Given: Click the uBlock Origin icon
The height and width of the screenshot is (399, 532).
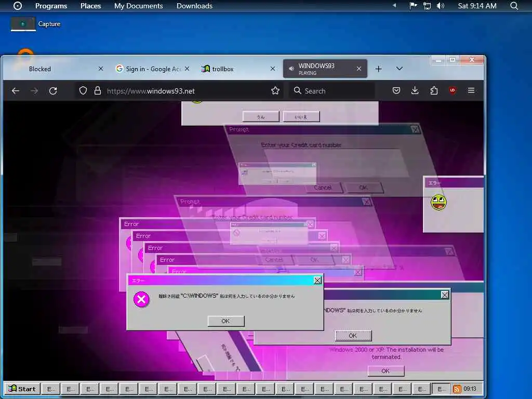Looking at the screenshot, I should (453, 90).
